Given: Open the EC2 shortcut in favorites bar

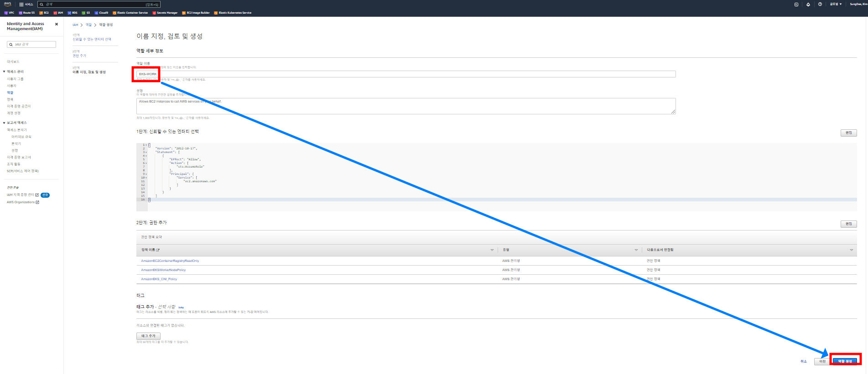Looking at the screenshot, I should 44,13.
